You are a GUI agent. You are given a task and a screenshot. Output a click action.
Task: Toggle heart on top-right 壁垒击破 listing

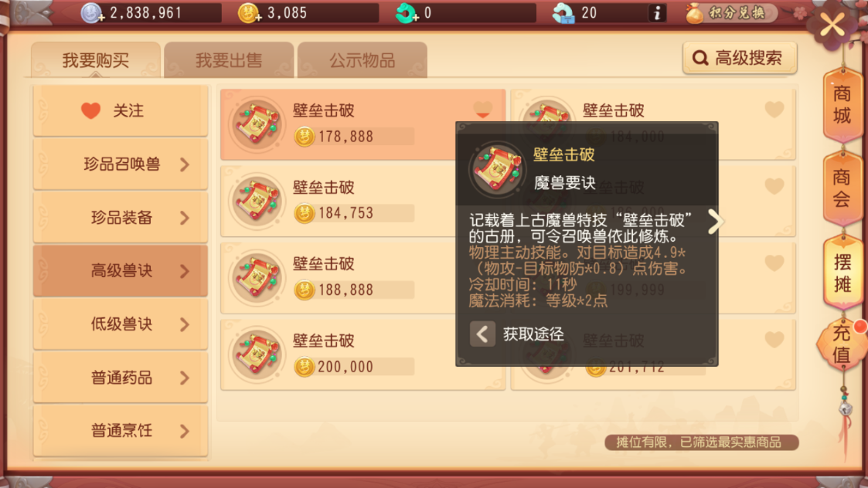pos(774,110)
